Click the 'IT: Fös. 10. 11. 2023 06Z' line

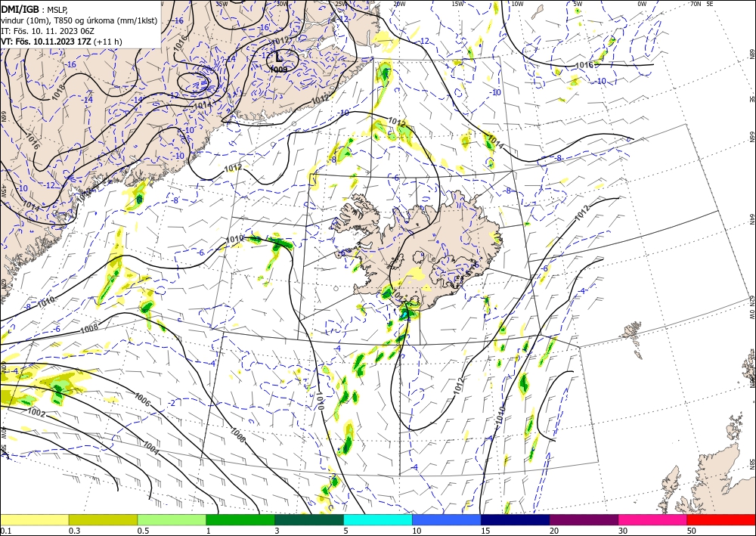coord(47,31)
